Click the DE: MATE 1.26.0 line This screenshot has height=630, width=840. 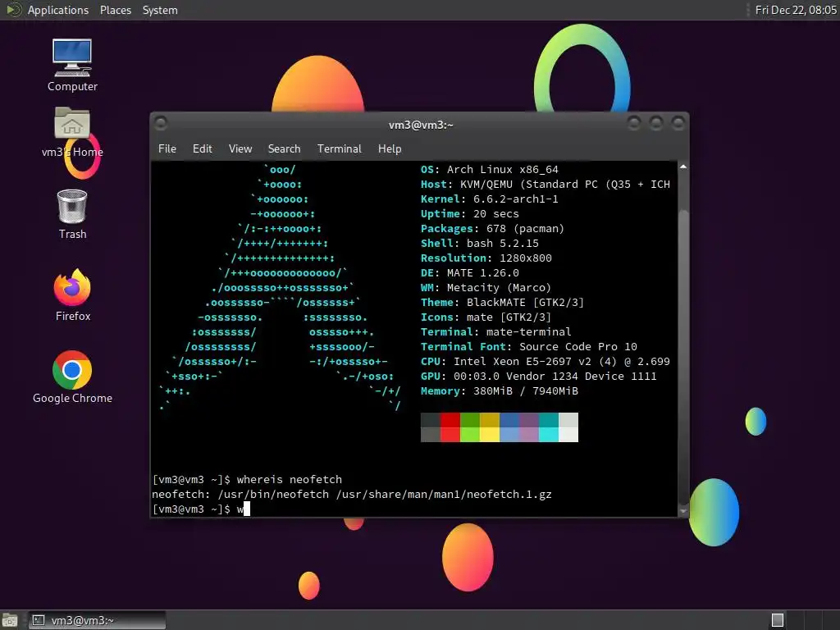coord(469,272)
